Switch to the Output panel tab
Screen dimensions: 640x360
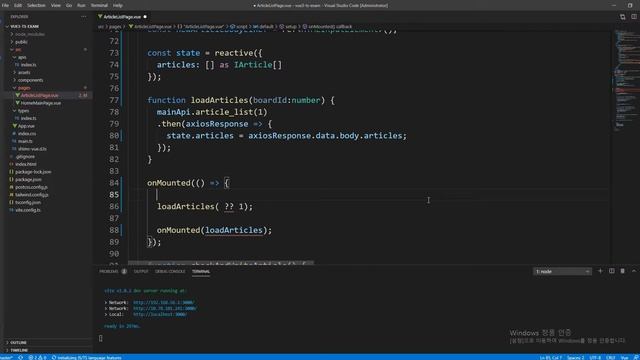[141, 271]
